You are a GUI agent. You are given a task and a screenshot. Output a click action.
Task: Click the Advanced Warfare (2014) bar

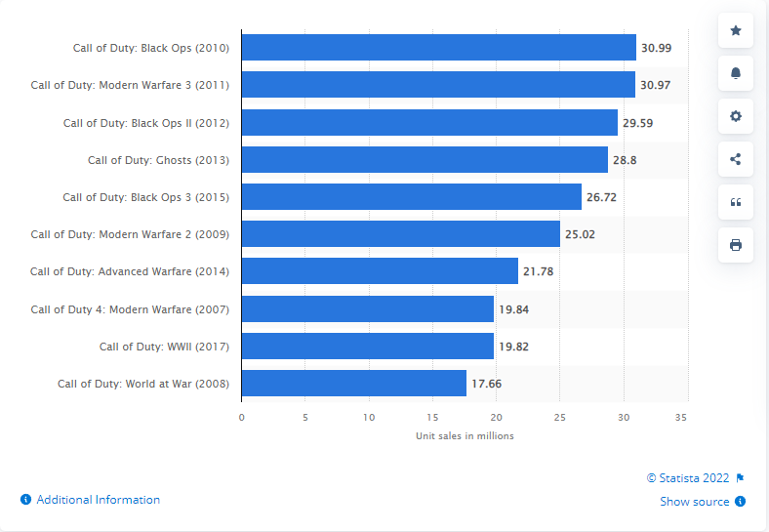380,271
